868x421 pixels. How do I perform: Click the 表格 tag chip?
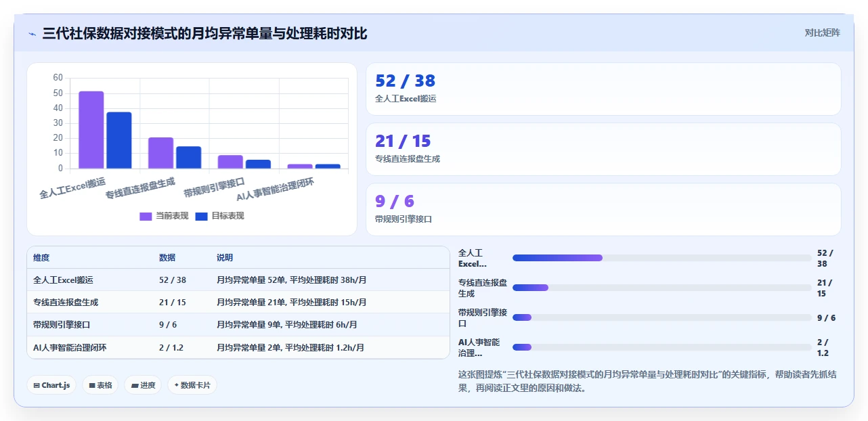tap(100, 385)
